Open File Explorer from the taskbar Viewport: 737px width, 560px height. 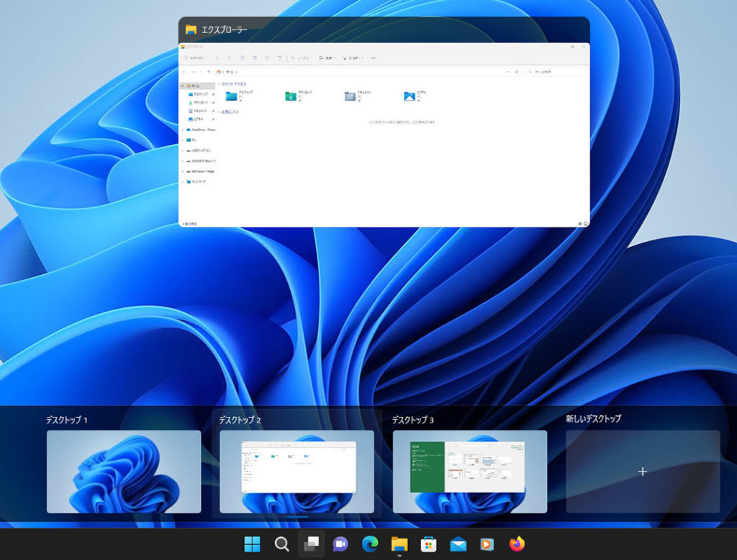pyautogui.click(x=399, y=544)
